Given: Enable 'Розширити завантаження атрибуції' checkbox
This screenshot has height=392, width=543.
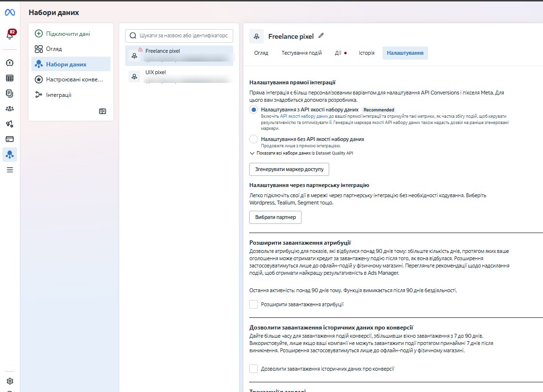Looking at the screenshot, I should coord(254,304).
